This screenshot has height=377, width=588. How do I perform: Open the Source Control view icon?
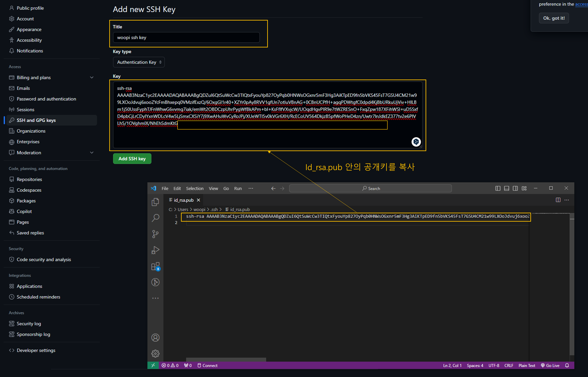pyautogui.click(x=155, y=234)
